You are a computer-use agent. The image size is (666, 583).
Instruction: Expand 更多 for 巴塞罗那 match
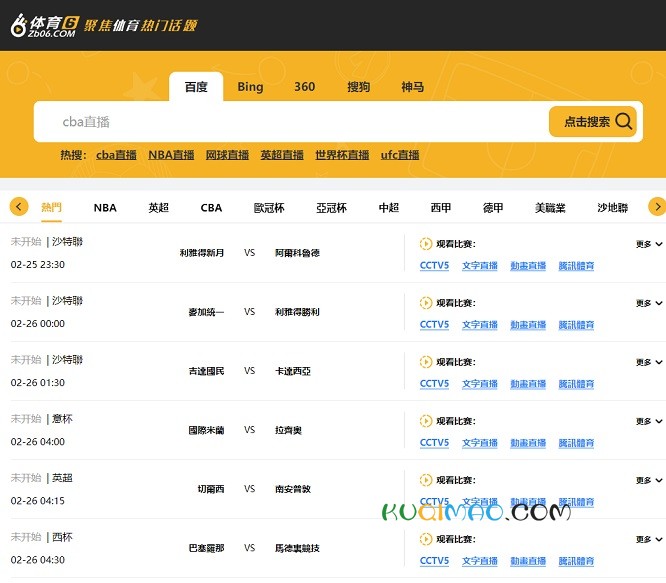(x=649, y=539)
